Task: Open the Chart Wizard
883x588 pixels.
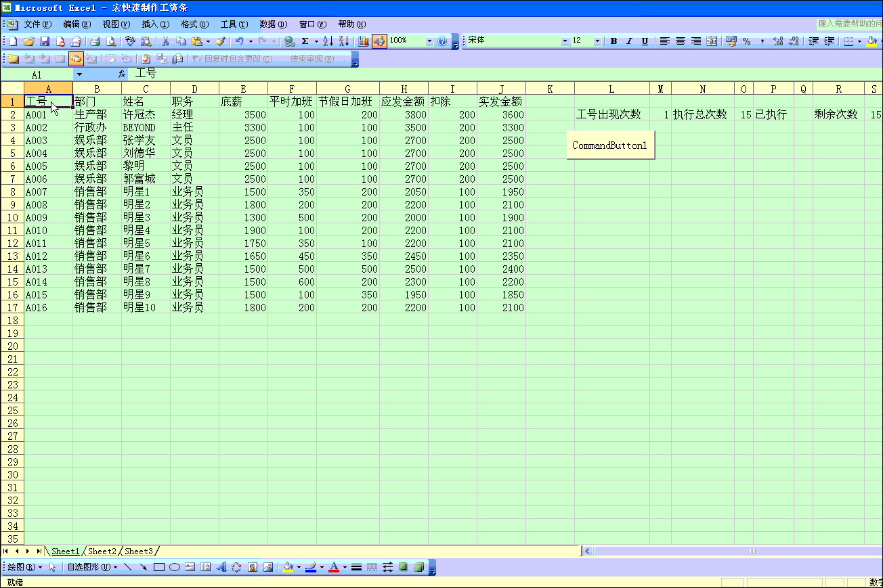Action: tap(364, 41)
